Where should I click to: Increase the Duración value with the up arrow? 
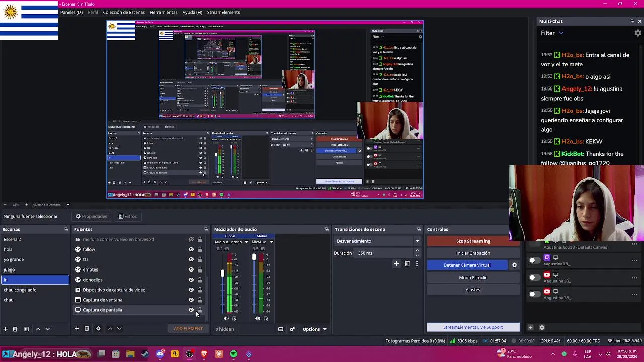(417, 251)
